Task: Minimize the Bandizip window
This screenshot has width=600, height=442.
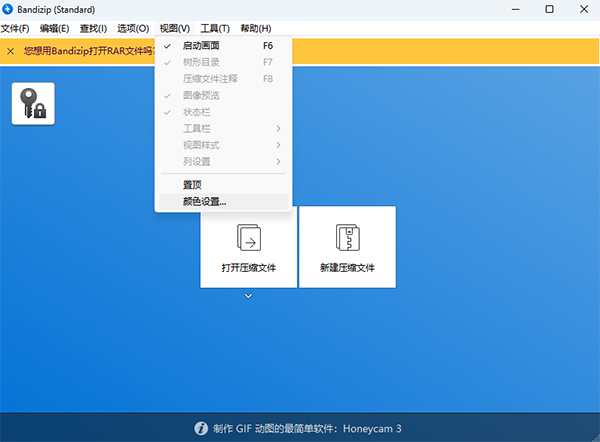Action: (x=515, y=9)
